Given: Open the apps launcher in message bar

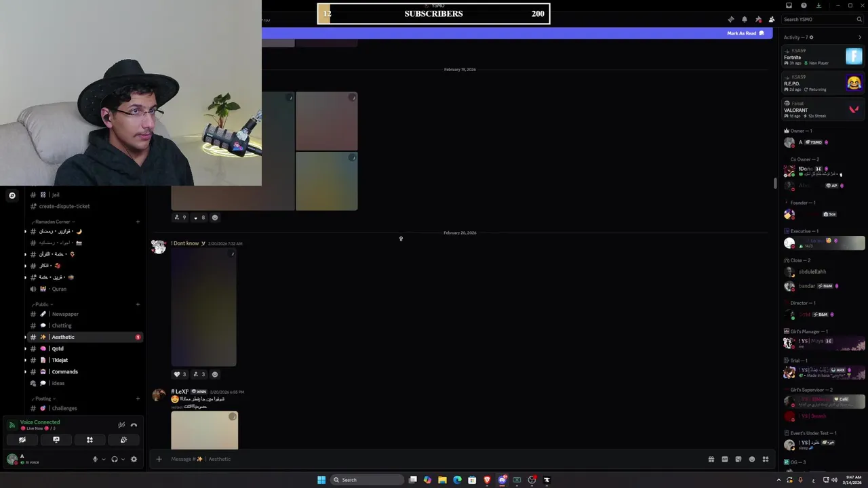Looking at the screenshot, I should coord(765,459).
